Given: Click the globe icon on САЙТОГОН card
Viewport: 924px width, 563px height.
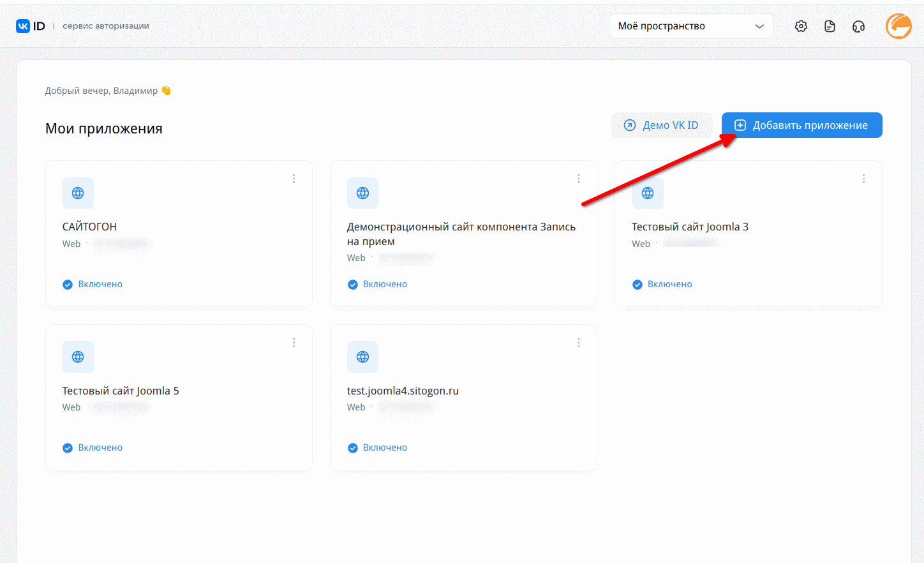Looking at the screenshot, I should click(78, 193).
